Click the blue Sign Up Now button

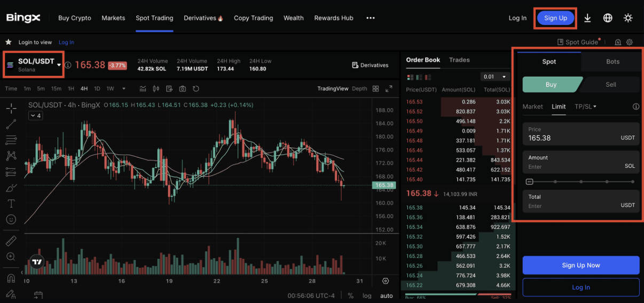(x=580, y=265)
